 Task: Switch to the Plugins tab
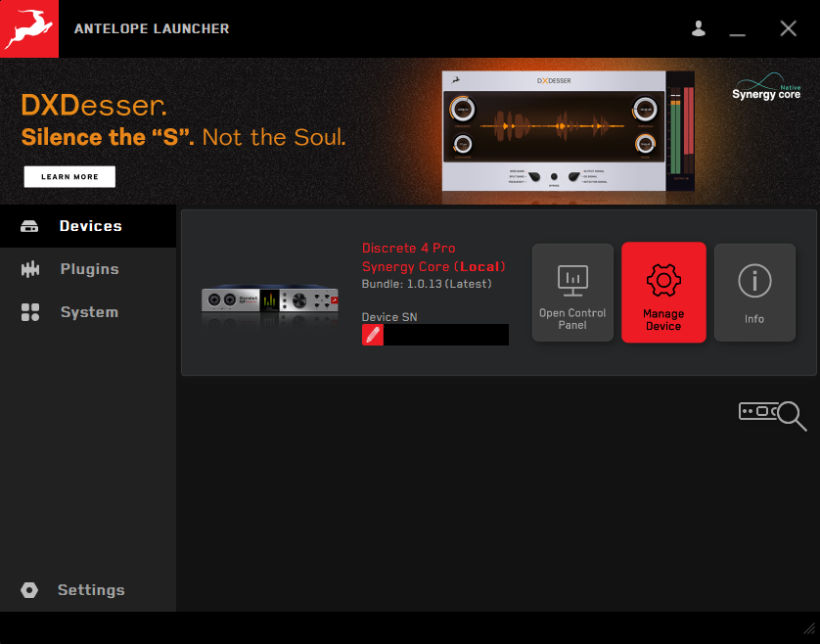coord(89,269)
